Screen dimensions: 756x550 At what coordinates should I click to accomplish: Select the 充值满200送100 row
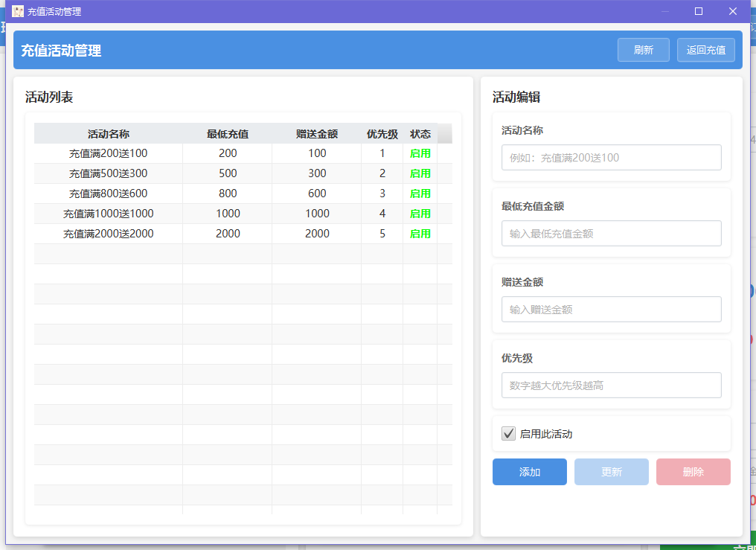[109, 153]
